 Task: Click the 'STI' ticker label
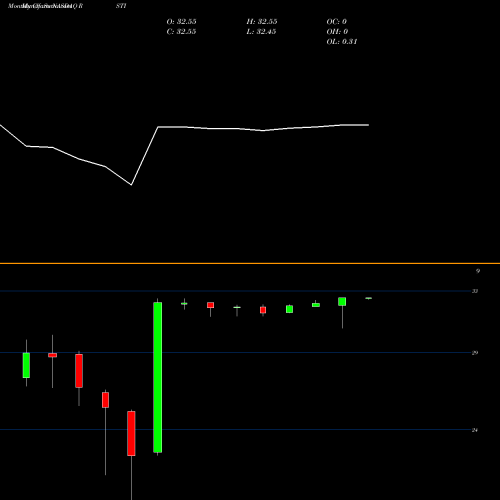coord(121,6)
